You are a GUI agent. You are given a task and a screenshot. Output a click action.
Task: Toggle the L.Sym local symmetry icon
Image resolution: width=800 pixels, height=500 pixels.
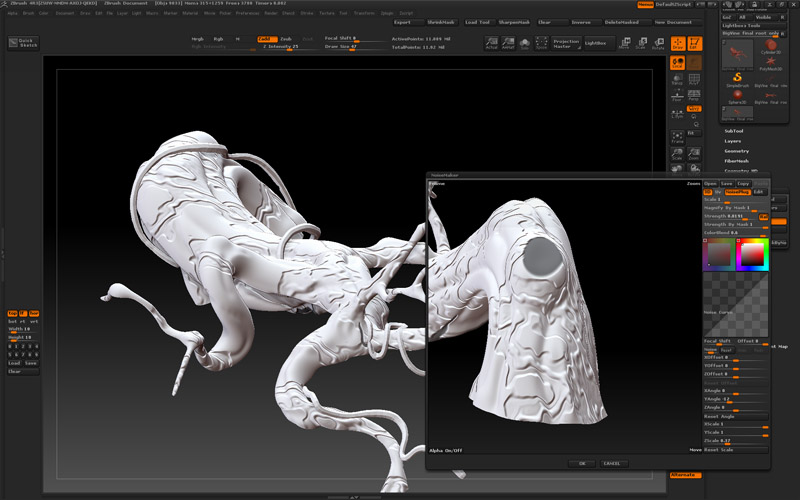677,113
